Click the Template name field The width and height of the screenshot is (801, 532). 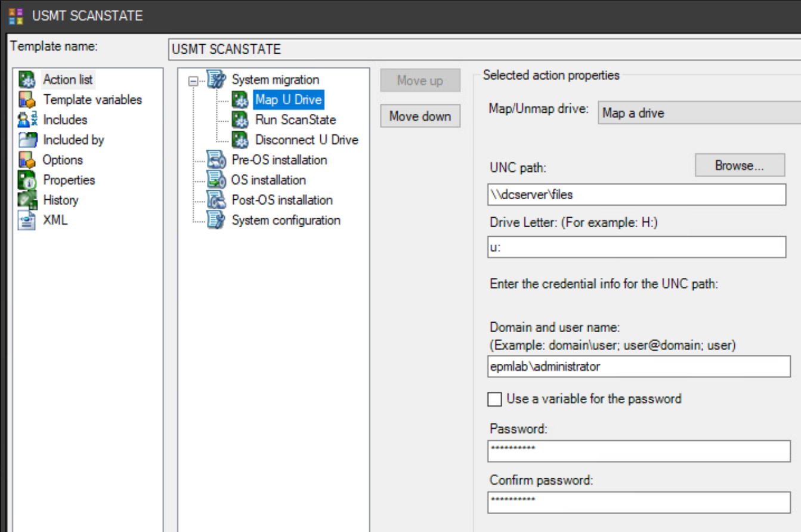[x=417, y=49]
